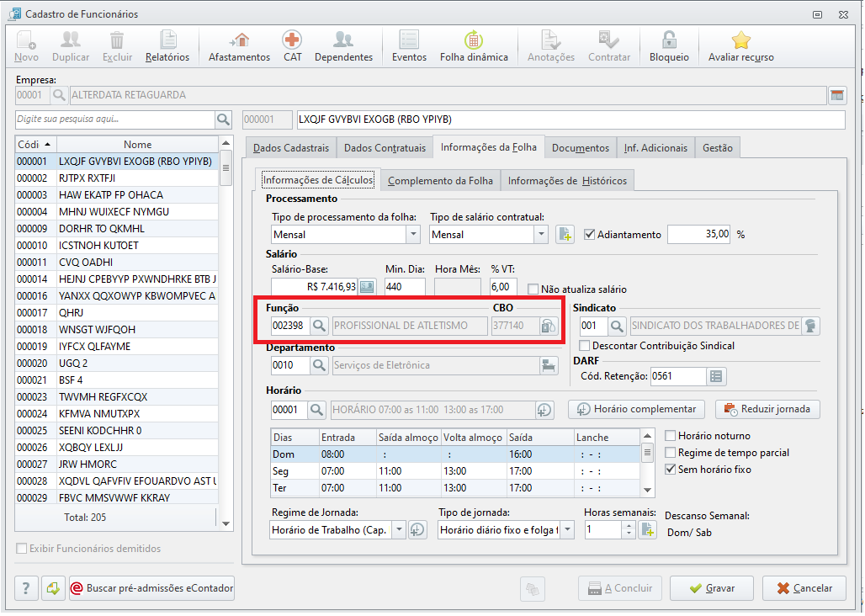This screenshot has height=616, width=865.
Task: Open Bloqueio from the toolbar
Action: pyautogui.click(x=669, y=45)
